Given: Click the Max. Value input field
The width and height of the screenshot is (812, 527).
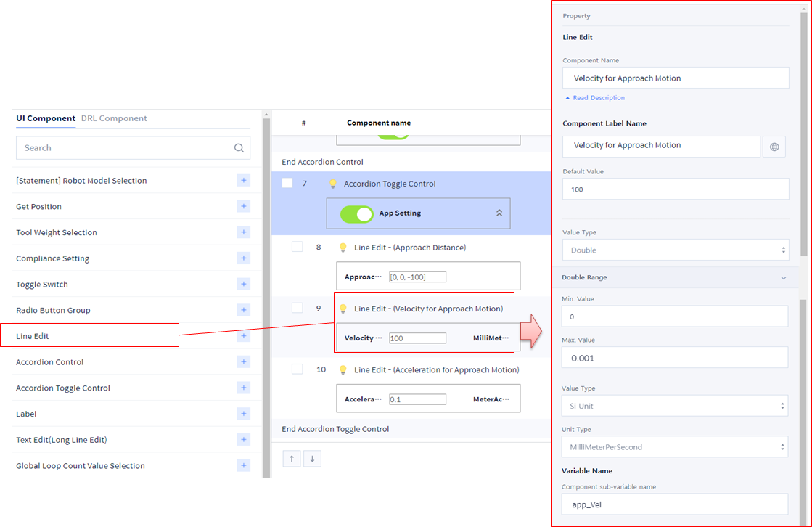Looking at the screenshot, I should tap(675, 358).
